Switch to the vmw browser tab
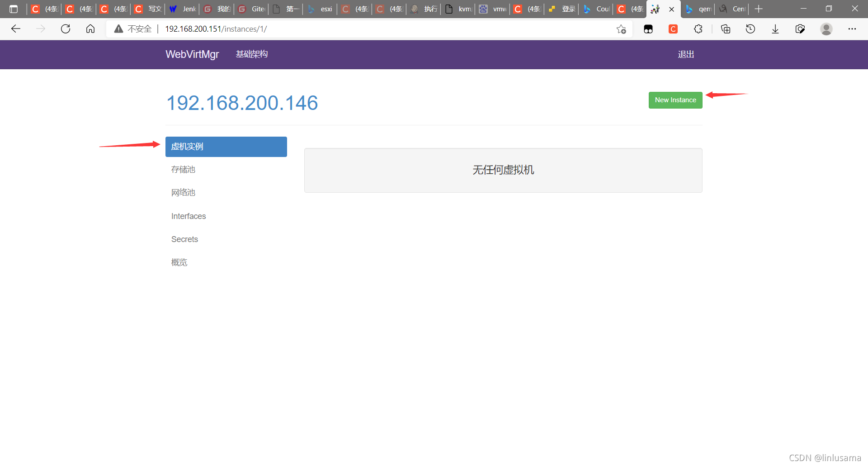This screenshot has width=868, height=466. click(x=492, y=9)
